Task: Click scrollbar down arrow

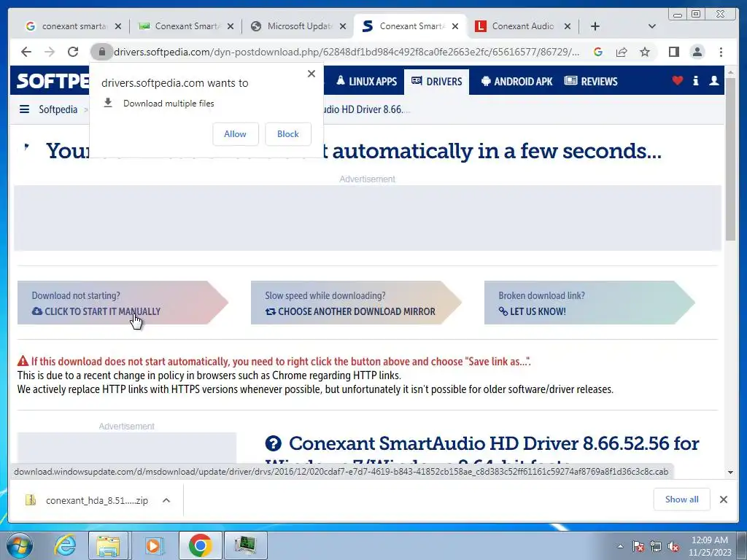Action: (x=731, y=472)
